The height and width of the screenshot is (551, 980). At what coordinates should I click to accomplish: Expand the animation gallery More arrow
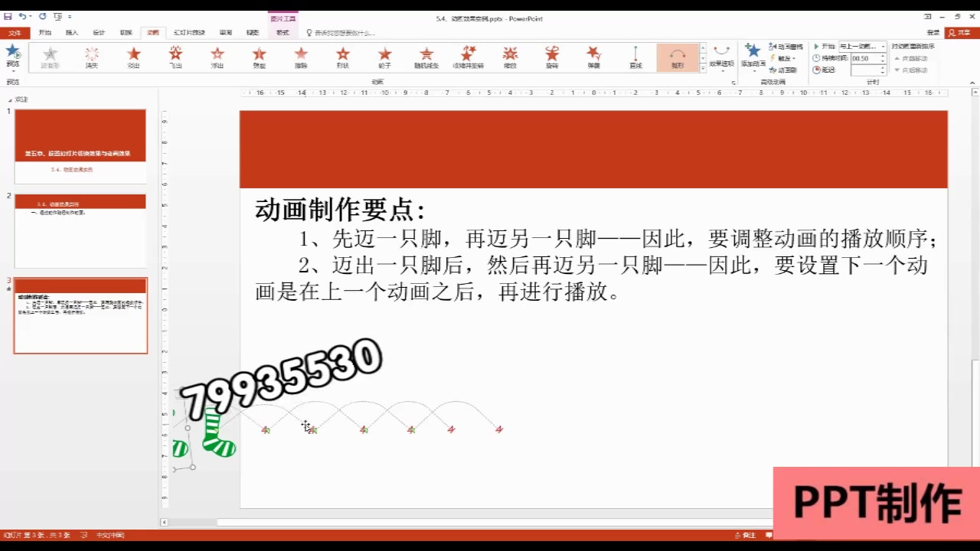[703, 68]
